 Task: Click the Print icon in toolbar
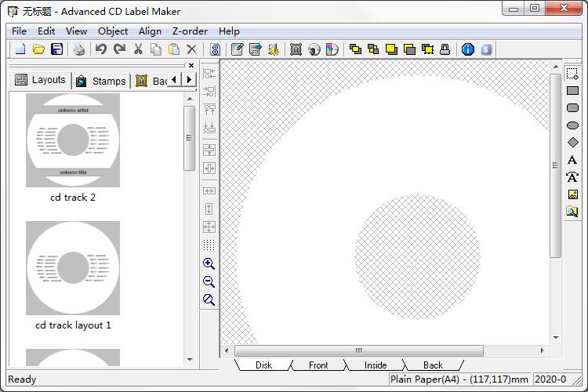click(x=79, y=49)
